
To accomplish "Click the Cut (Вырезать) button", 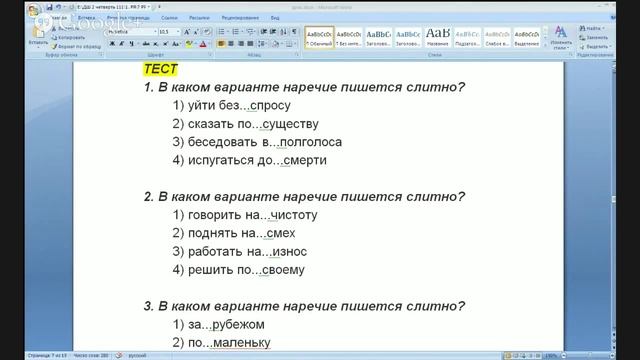I will 65,29.
